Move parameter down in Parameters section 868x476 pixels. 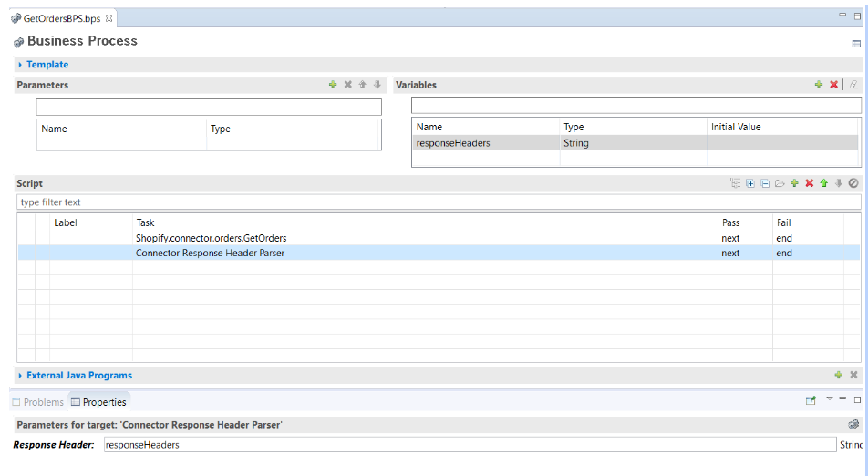click(x=377, y=85)
